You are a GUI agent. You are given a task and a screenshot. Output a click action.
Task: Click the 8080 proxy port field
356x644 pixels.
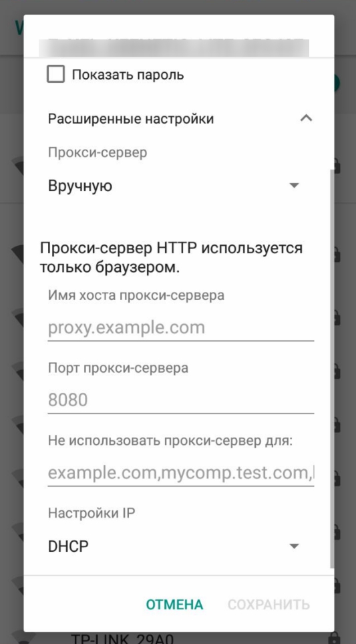pos(180,400)
